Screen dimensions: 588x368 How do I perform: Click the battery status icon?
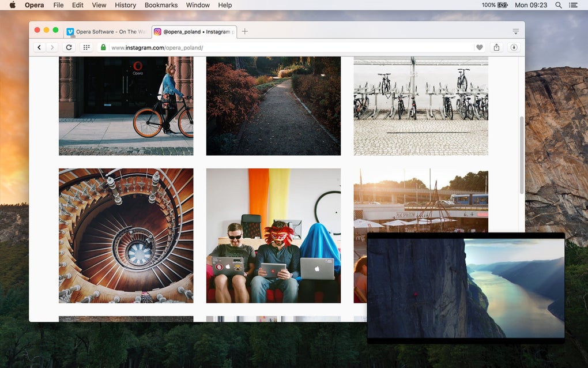[503, 5]
